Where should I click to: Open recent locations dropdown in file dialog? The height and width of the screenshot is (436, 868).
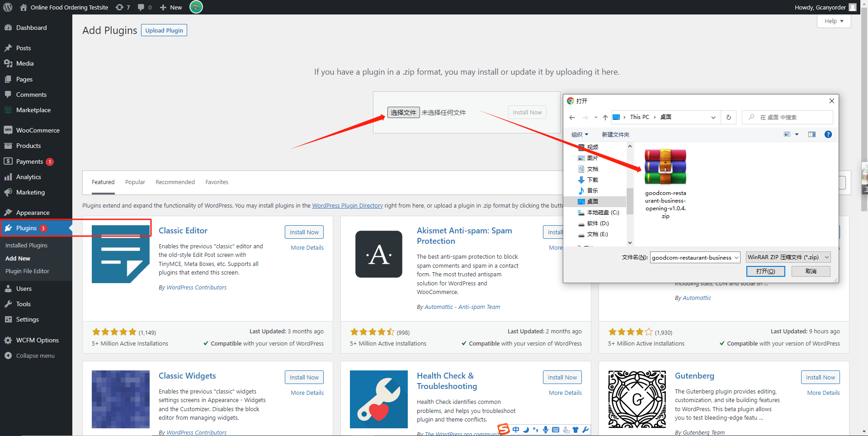[x=596, y=118]
